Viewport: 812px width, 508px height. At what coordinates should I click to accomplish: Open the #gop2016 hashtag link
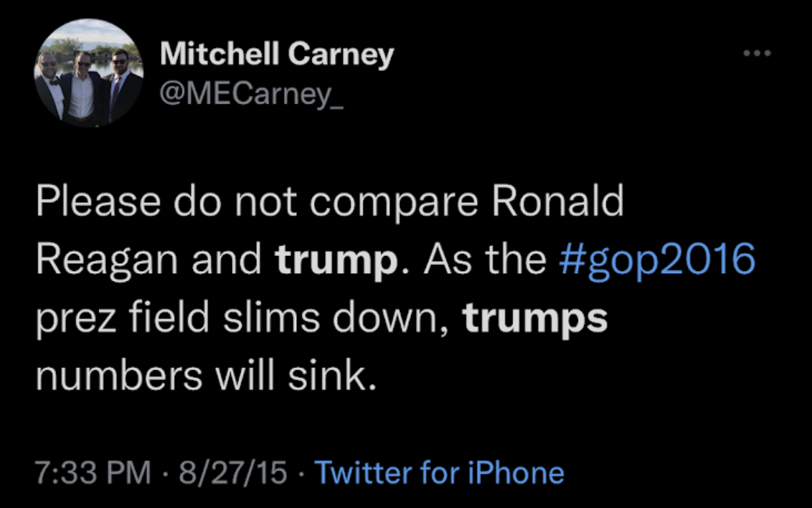pyautogui.click(x=657, y=260)
